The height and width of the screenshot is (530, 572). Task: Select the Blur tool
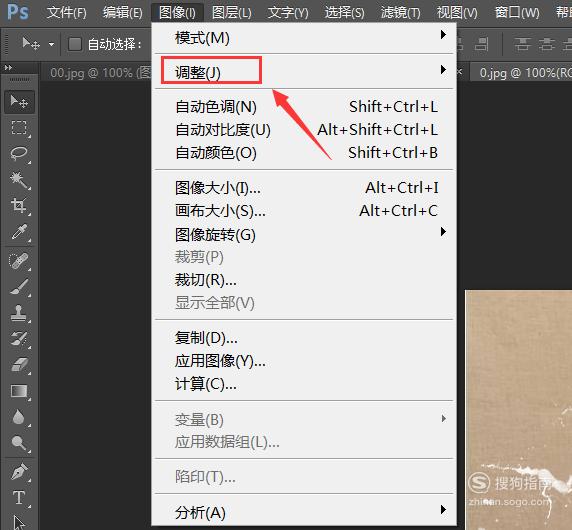19,417
